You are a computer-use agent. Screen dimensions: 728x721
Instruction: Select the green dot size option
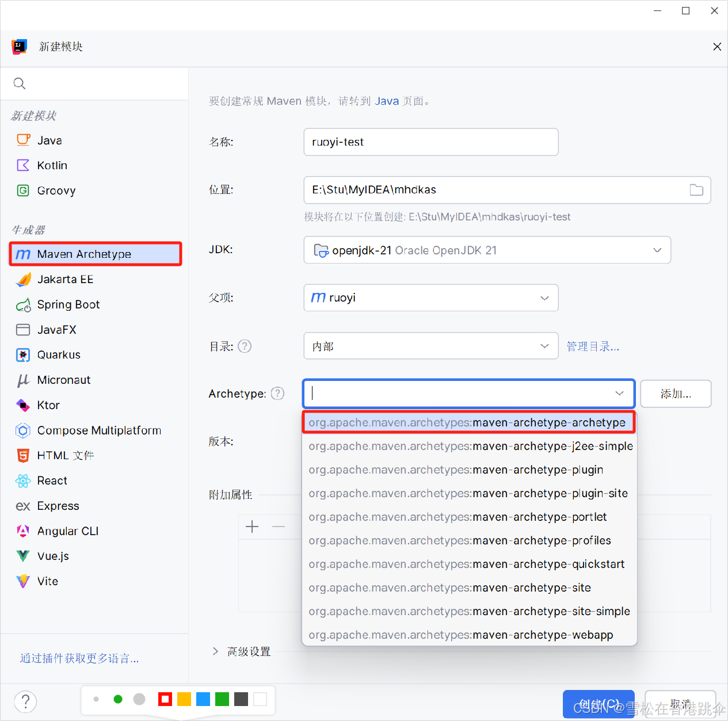[118, 699]
